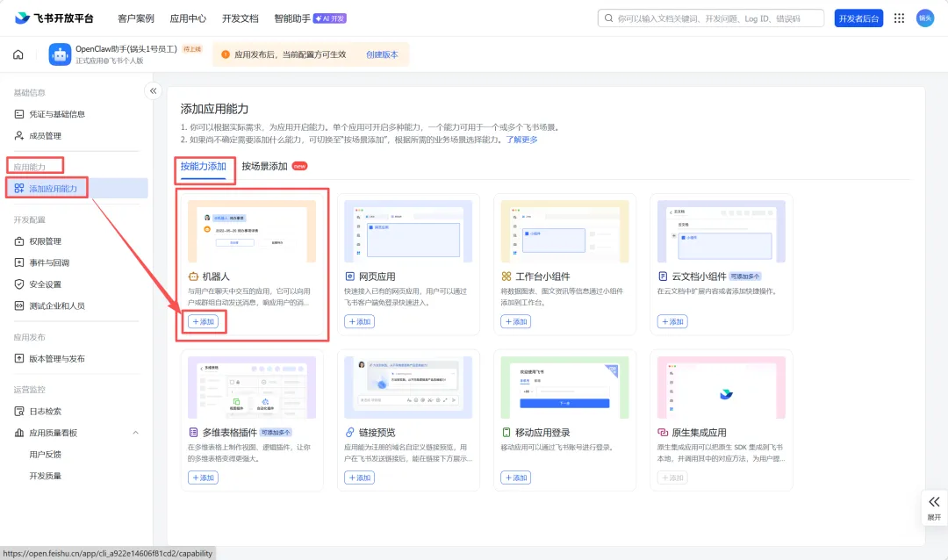This screenshot has width=948, height=560.
Task: Click the 事件与回调 icon
Action: [19, 262]
